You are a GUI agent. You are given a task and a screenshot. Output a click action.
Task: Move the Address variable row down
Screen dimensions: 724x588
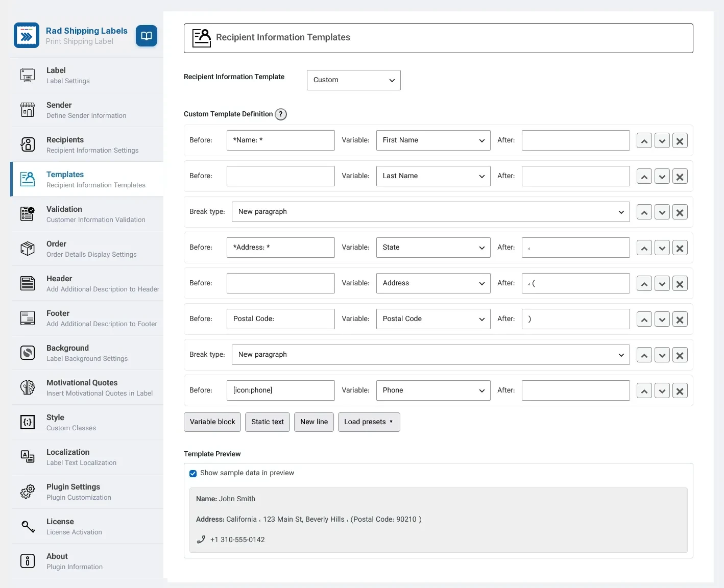(662, 284)
